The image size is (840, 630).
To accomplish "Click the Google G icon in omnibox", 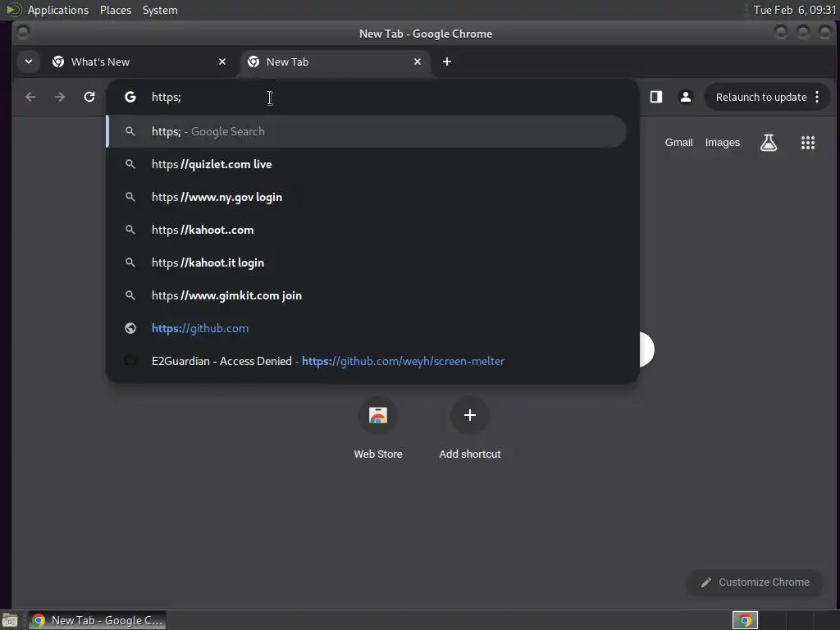I will point(130,97).
